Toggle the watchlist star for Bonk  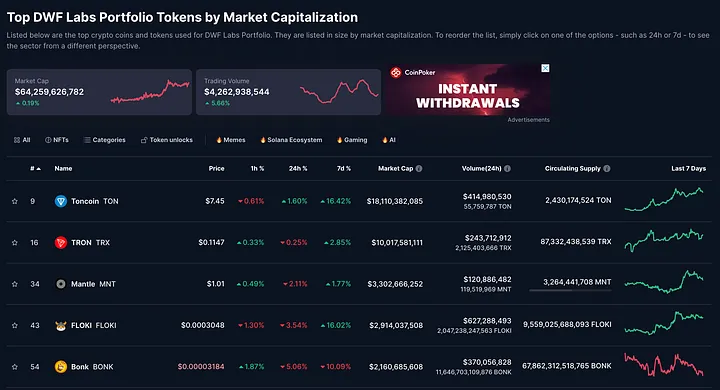[15, 367]
